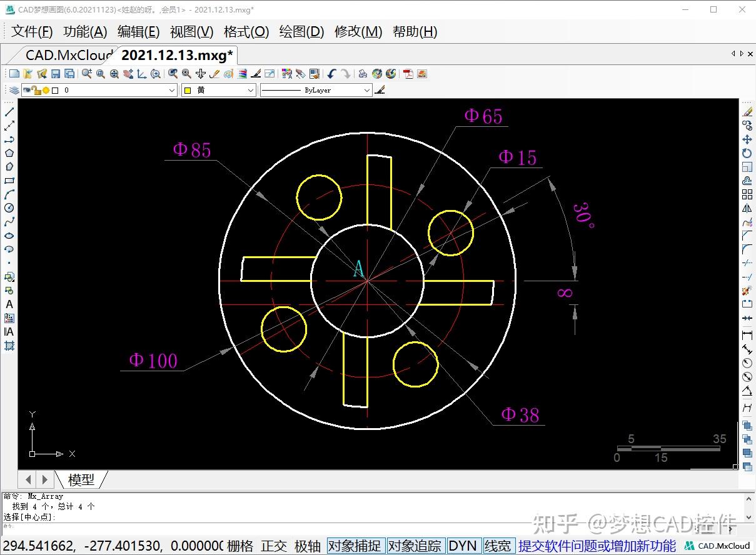Screen dimensions: 756x555
Task: Select the Arc drawing tool
Action: pyautogui.click(x=9, y=194)
